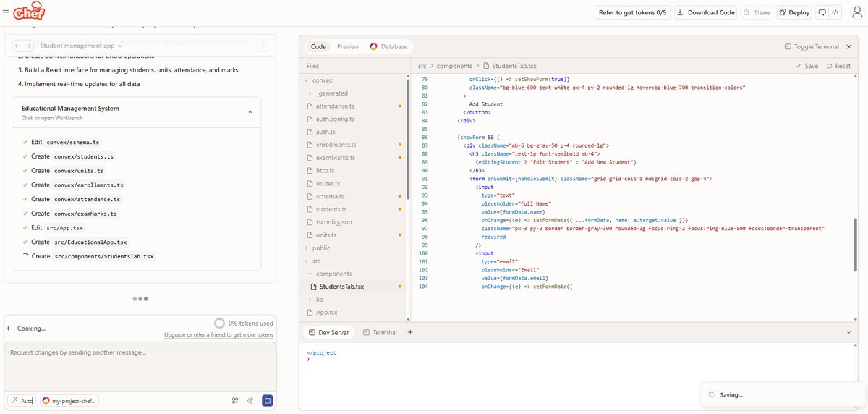
Task: Follow the Upgrade or refer a friend link
Action: [x=218, y=335]
